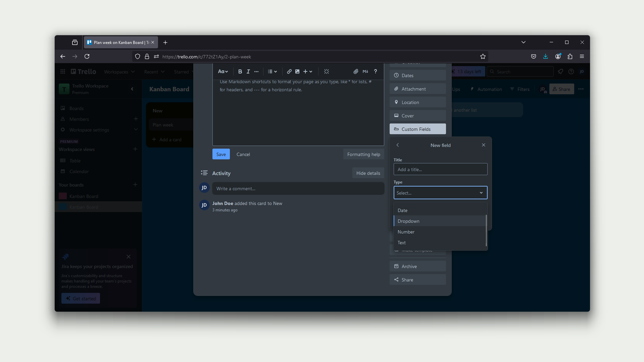Collapse the workspace sidebar
The height and width of the screenshot is (362, 644).
pyautogui.click(x=132, y=89)
